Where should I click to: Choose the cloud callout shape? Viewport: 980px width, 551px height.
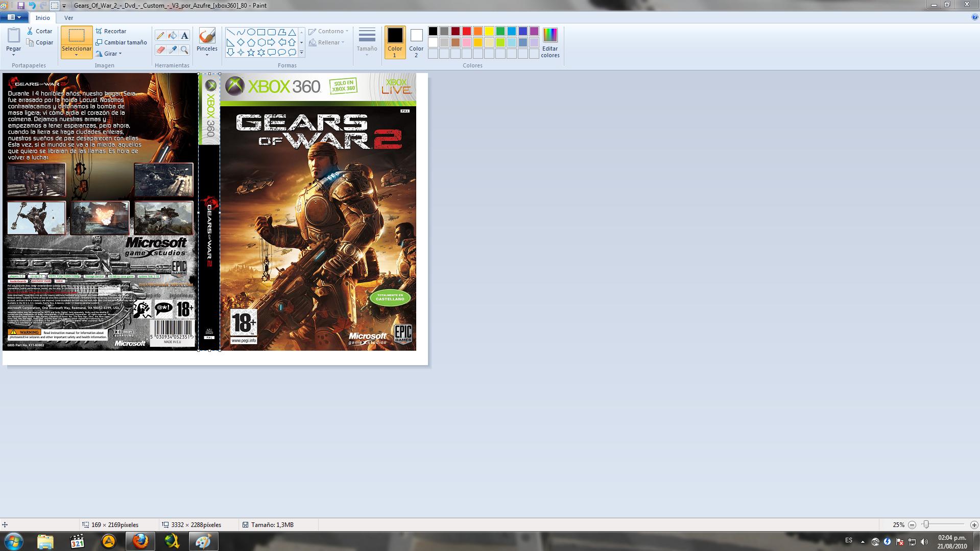[x=292, y=52]
